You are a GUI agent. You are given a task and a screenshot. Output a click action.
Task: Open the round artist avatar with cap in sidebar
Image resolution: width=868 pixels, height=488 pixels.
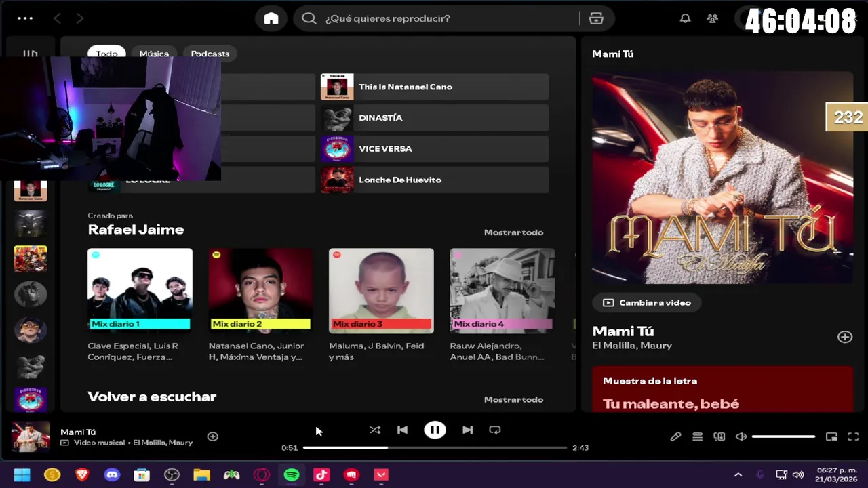pyautogui.click(x=31, y=329)
